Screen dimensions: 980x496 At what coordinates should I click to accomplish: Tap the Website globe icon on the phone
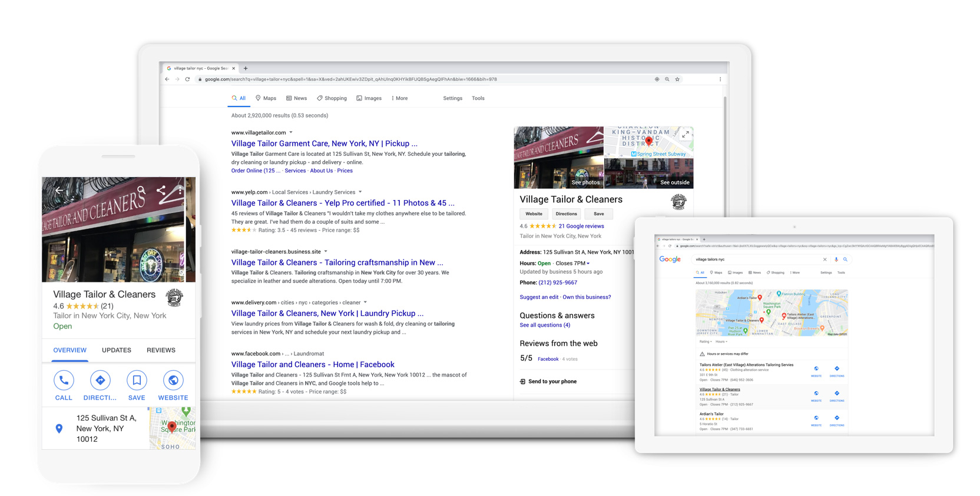click(x=173, y=381)
